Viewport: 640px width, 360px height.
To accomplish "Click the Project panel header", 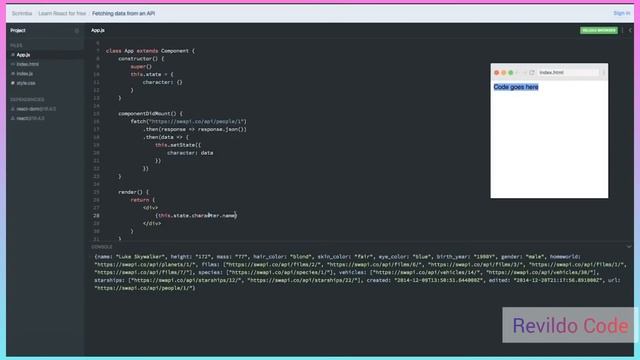I will click(18, 30).
